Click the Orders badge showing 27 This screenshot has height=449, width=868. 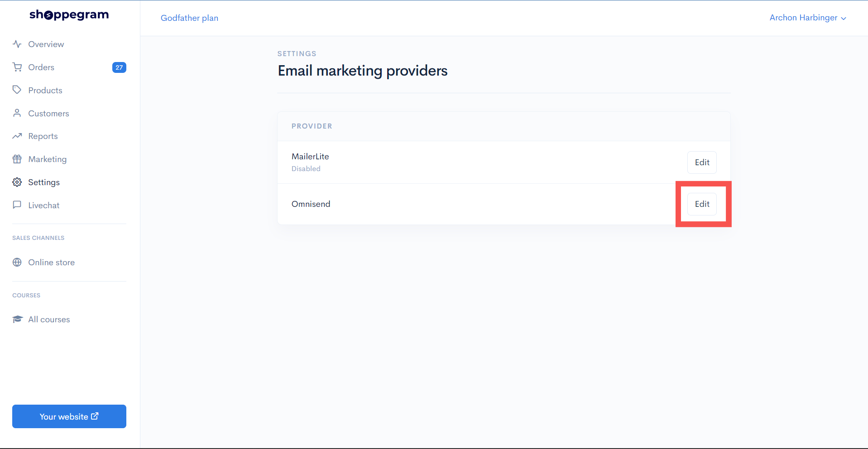pos(119,67)
